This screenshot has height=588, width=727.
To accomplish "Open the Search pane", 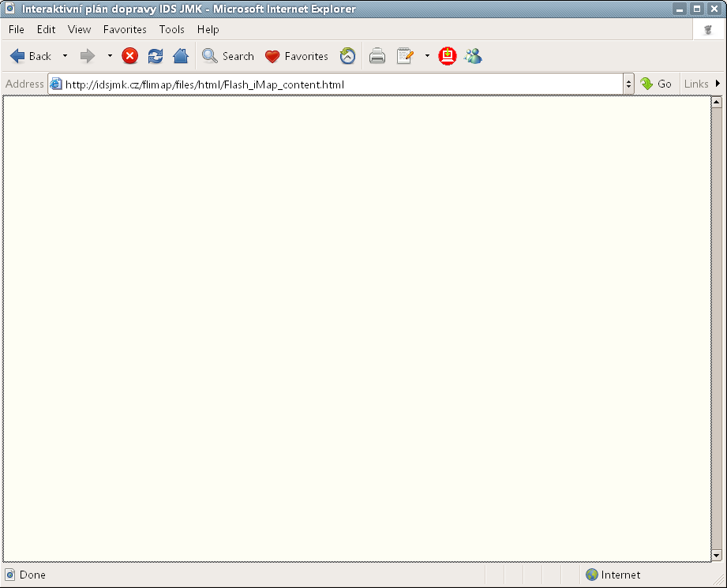I will [228, 56].
